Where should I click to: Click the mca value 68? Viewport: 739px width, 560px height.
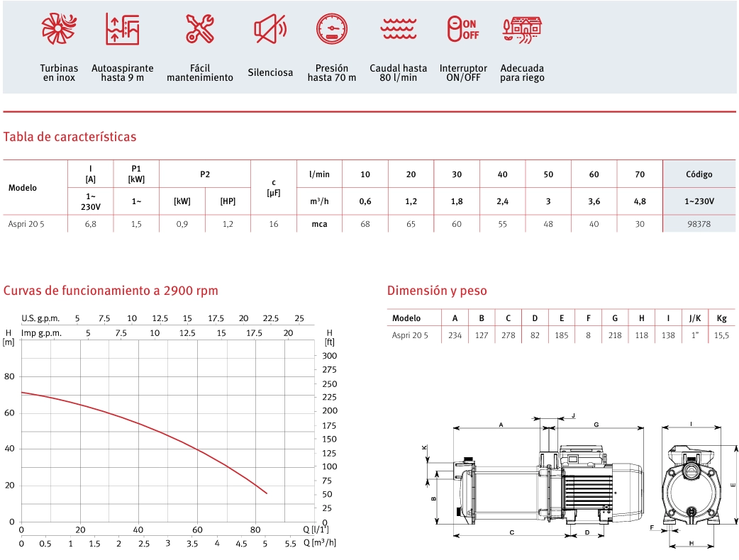coord(365,224)
